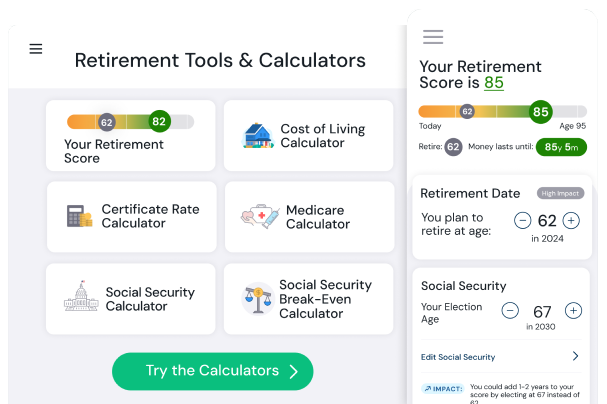Screen dimensions: 607x404
Task: Decrease Social Security election age
Action: coord(510,311)
